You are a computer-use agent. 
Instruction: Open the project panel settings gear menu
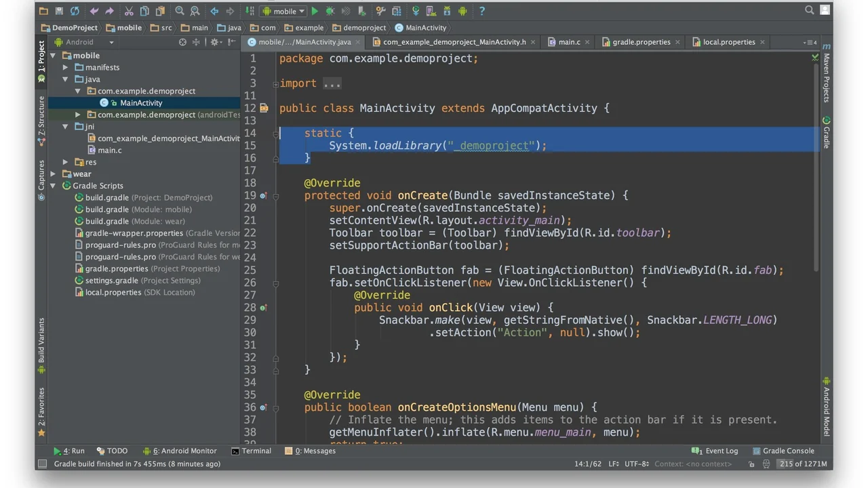214,42
